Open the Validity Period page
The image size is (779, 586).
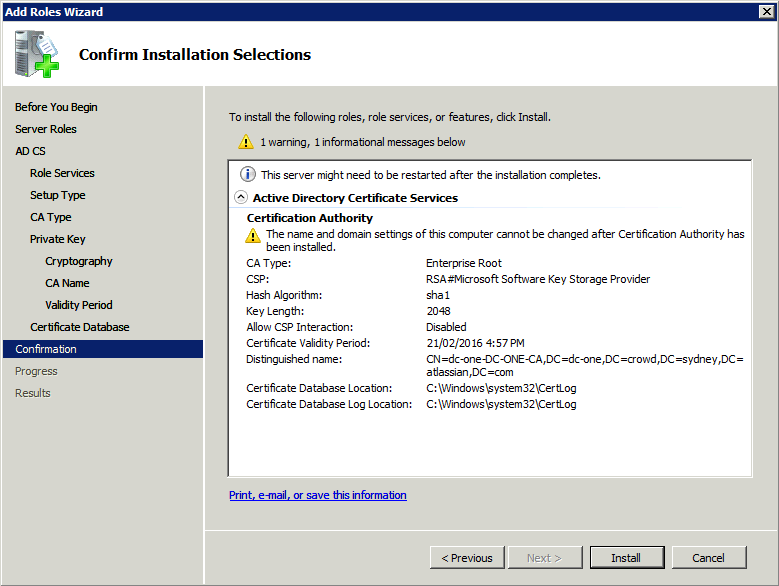click(79, 305)
